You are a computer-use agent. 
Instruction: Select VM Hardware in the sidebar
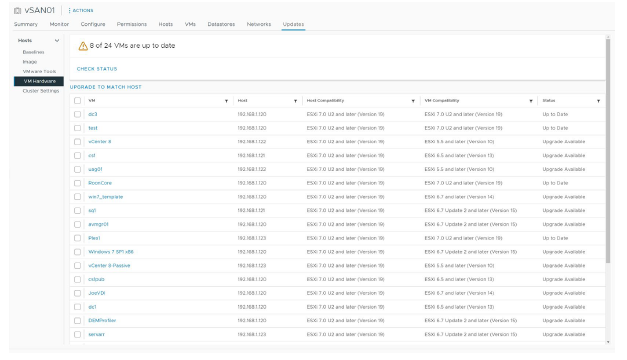[39, 81]
